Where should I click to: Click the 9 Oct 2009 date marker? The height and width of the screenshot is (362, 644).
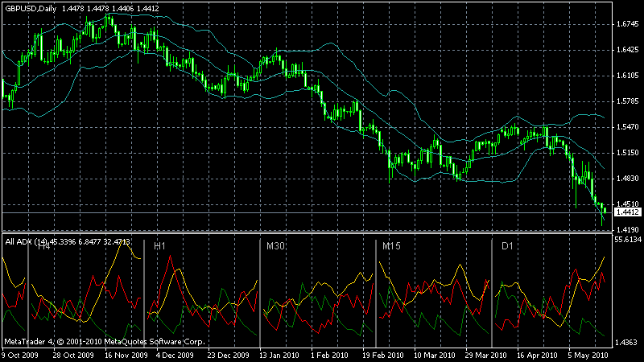pos(20,356)
